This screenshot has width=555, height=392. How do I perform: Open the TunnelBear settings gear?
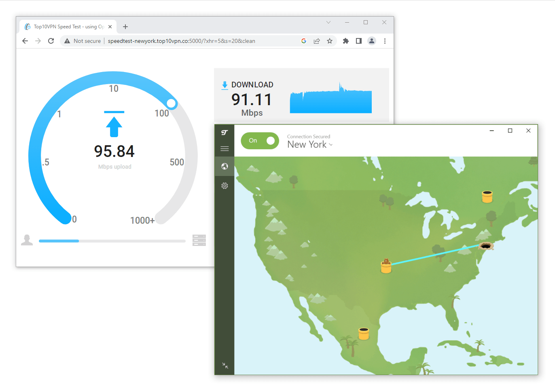225,186
